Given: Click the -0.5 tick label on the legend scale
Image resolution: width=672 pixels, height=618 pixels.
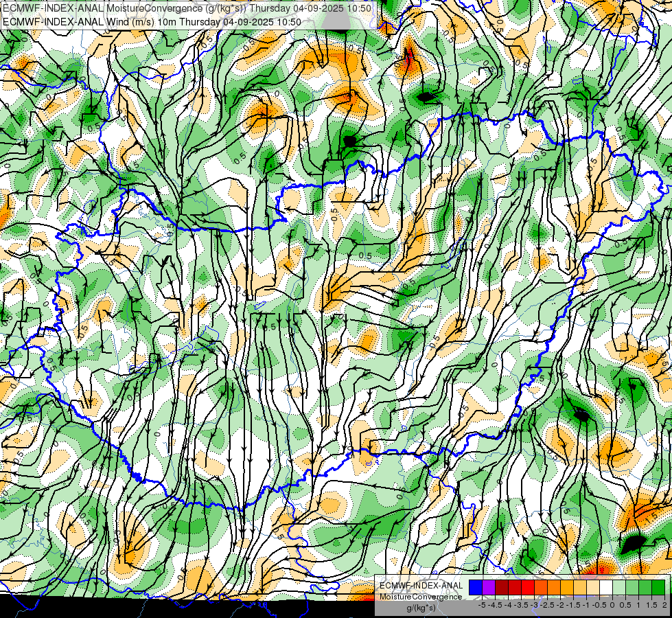Looking at the screenshot, I should (601, 605).
